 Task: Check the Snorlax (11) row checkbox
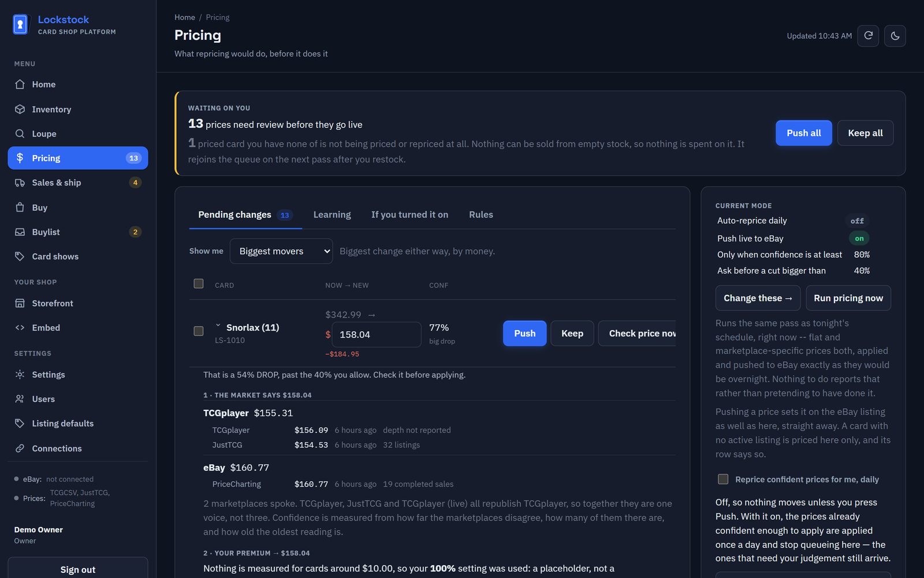199,331
